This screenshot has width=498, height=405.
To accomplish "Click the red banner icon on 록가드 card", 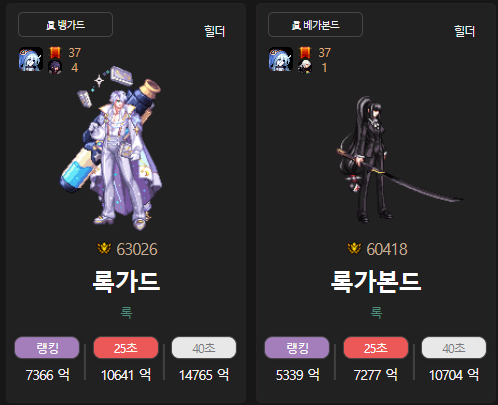I will 55,52.
